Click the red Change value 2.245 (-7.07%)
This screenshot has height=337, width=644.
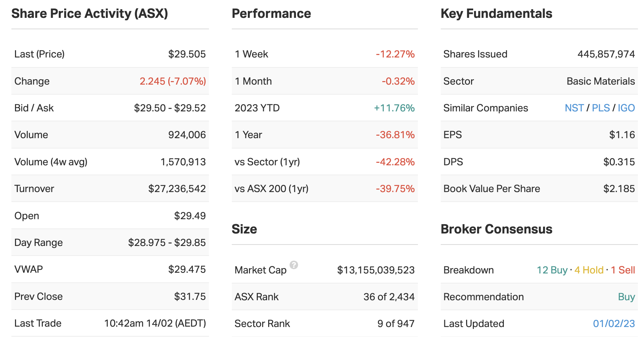point(173,81)
